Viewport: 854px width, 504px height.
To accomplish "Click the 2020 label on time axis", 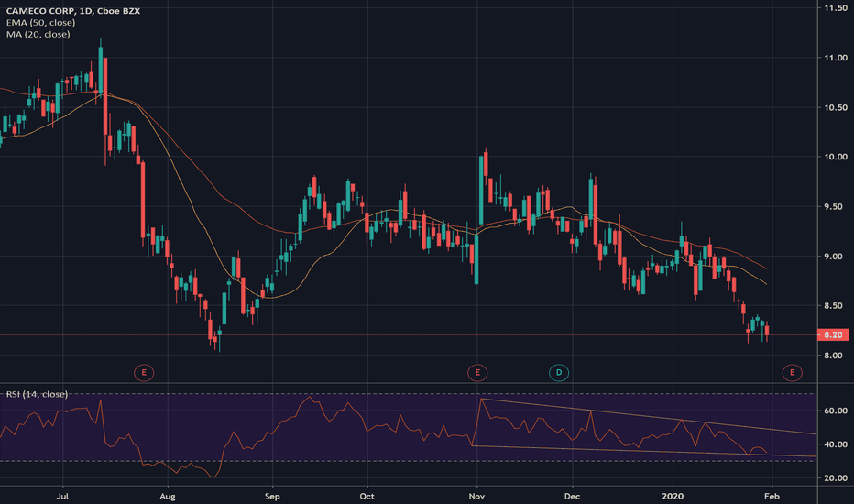I will tap(673, 497).
